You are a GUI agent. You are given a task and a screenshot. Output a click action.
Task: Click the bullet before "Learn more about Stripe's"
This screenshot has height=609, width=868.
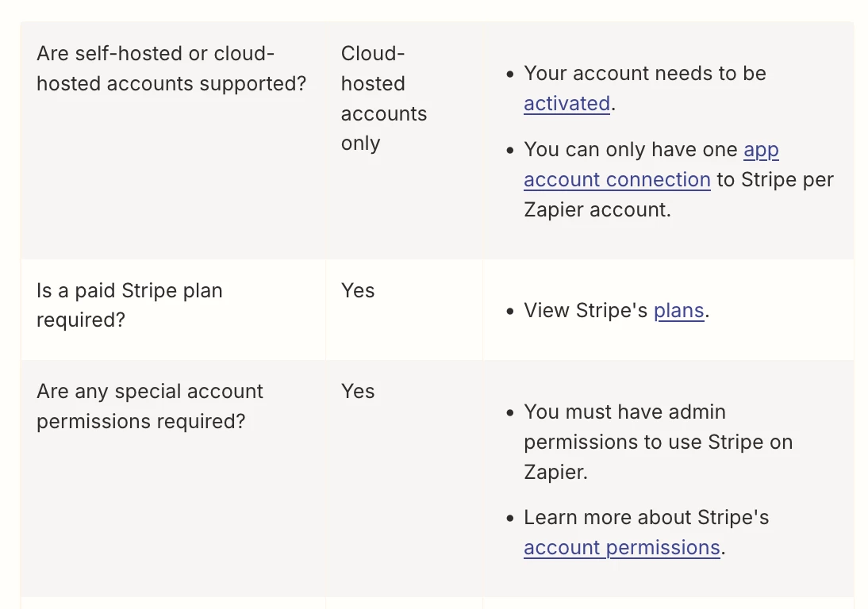510,519
